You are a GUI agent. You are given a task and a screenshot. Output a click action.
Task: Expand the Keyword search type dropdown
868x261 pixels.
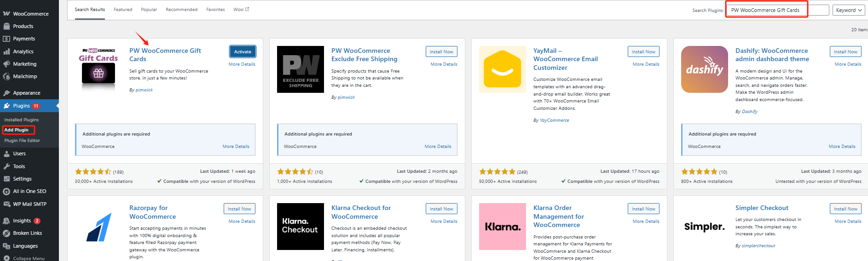pyautogui.click(x=848, y=10)
